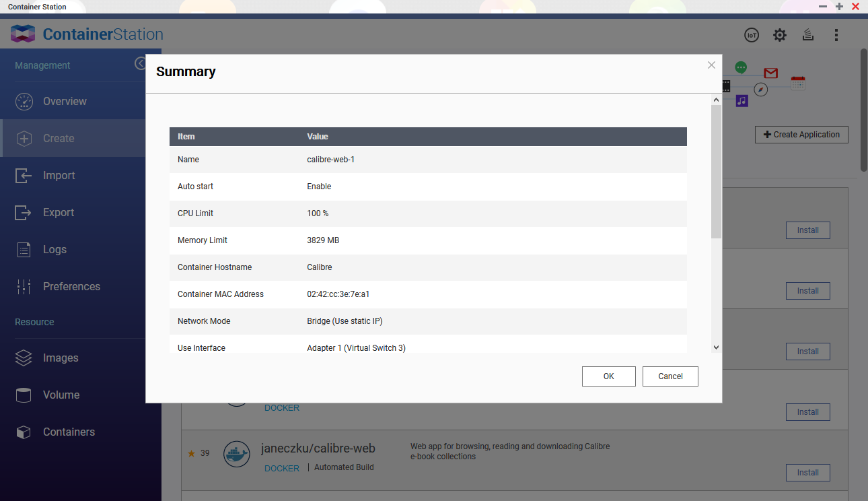This screenshot has width=868, height=501.
Task: Install the janeczku/calibre-web image
Action: (x=807, y=473)
